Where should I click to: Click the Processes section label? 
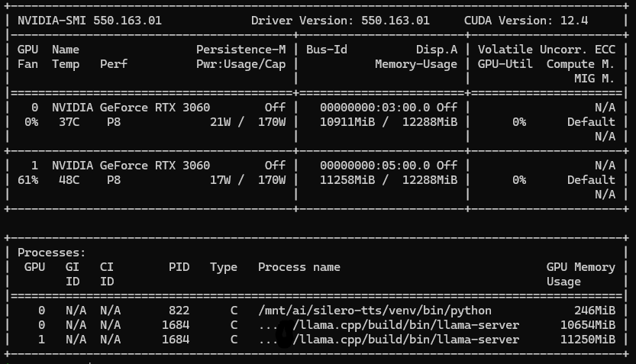point(51,253)
